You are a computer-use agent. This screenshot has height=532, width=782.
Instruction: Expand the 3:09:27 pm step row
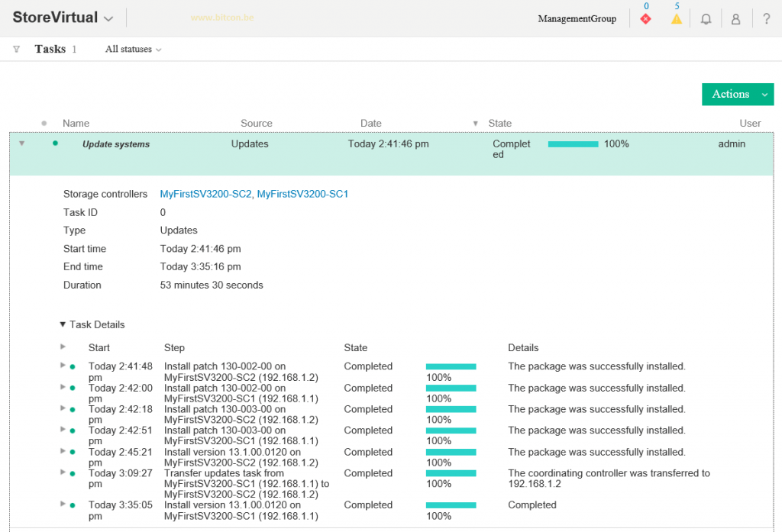point(63,472)
